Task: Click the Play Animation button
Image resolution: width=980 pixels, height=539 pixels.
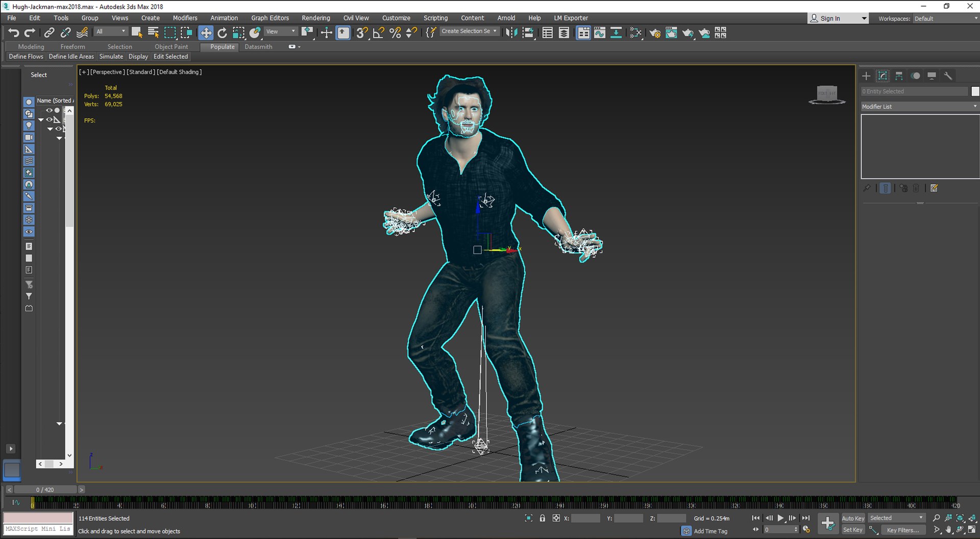Action: pyautogui.click(x=780, y=519)
